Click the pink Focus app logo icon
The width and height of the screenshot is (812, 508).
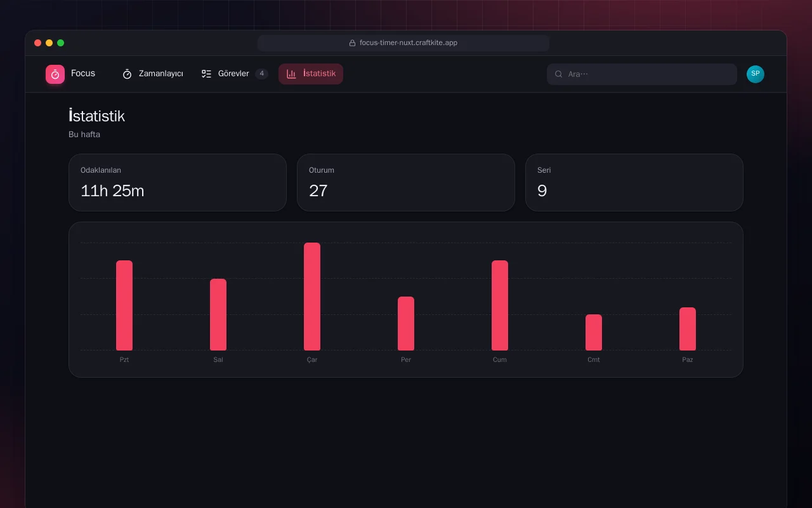click(x=55, y=74)
